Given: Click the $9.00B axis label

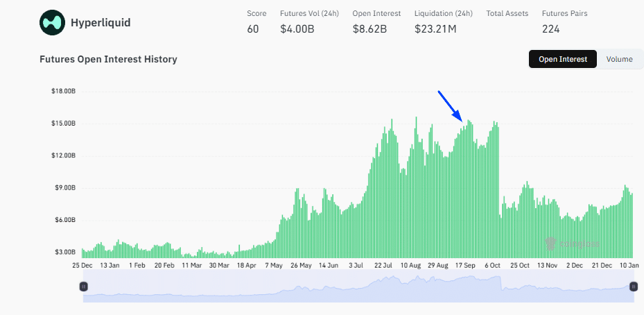Looking at the screenshot, I should (65, 188).
